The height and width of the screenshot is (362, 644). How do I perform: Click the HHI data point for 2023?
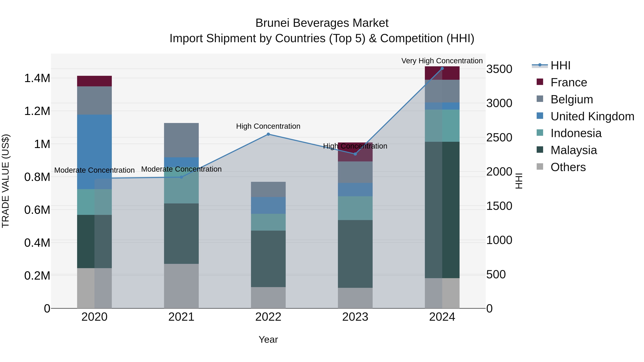point(355,154)
